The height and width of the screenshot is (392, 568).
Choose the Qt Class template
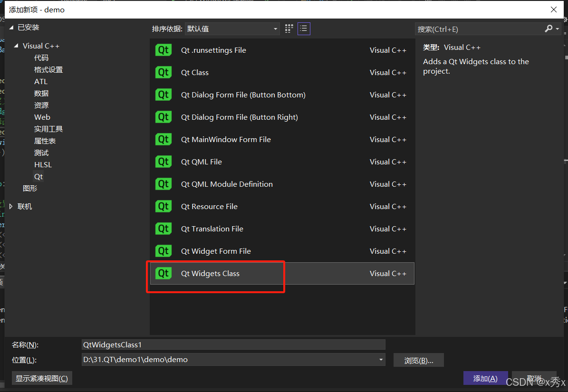(282, 72)
